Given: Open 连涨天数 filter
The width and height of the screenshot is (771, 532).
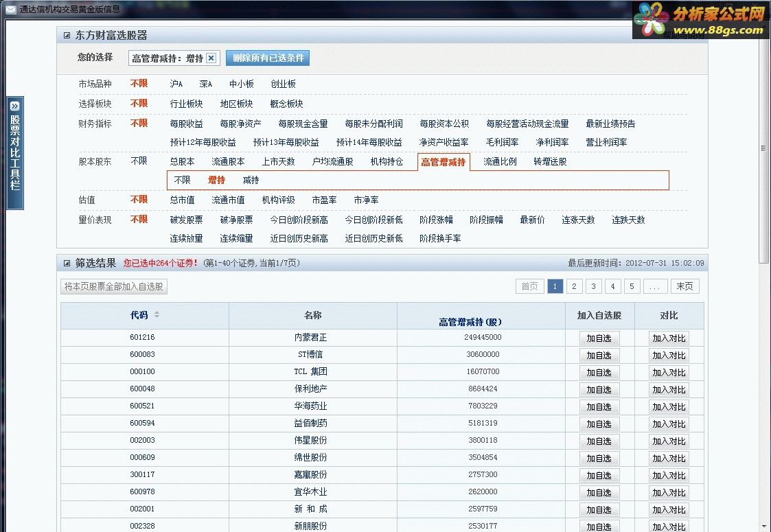Looking at the screenshot, I should 579,220.
